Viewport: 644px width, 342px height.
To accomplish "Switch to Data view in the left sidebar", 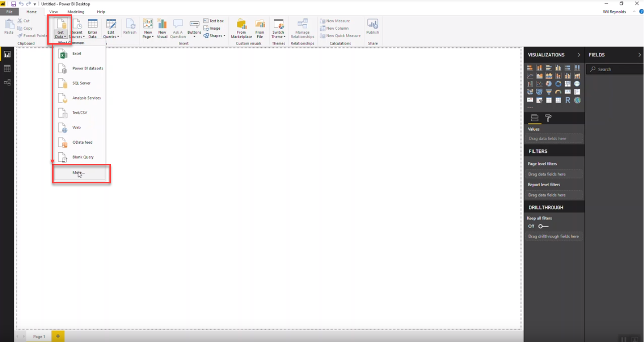I will (x=7, y=68).
